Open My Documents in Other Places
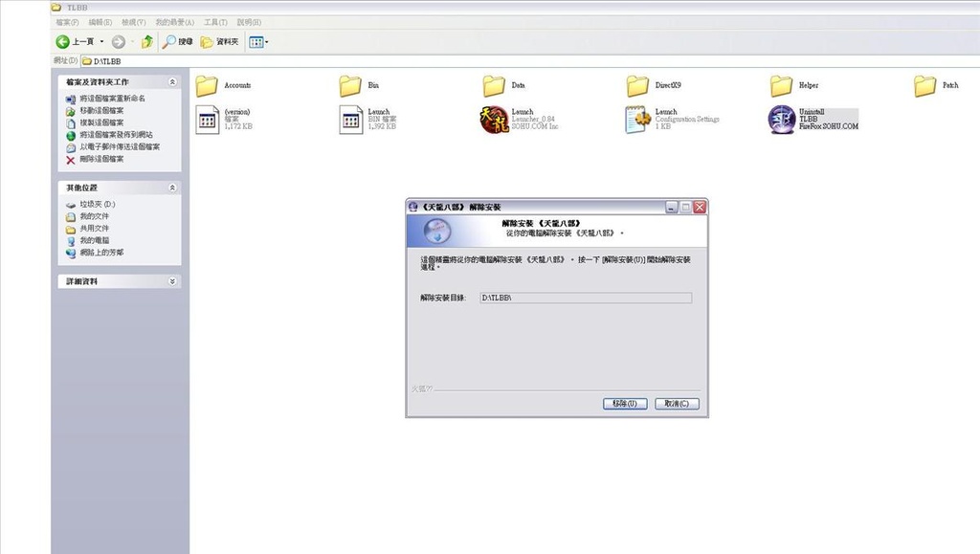The width and height of the screenshot is (980, 554). [94, 216]
